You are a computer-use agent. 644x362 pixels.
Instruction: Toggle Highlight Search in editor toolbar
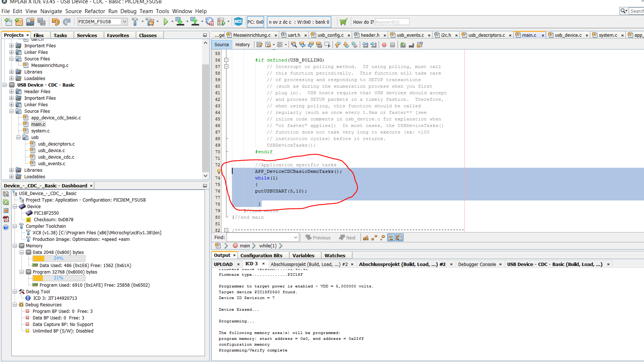tap(319, 45)
